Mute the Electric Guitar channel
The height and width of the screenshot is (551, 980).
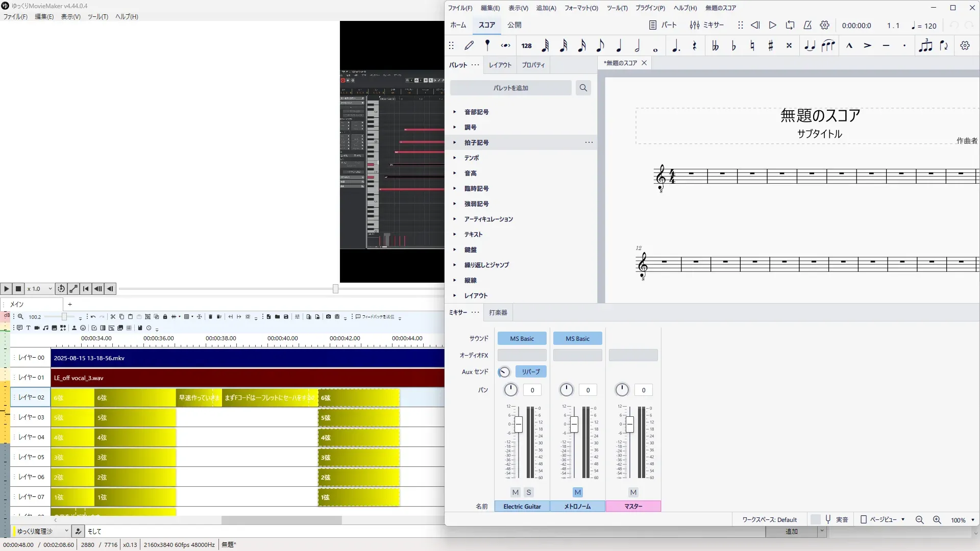point(516,492)
